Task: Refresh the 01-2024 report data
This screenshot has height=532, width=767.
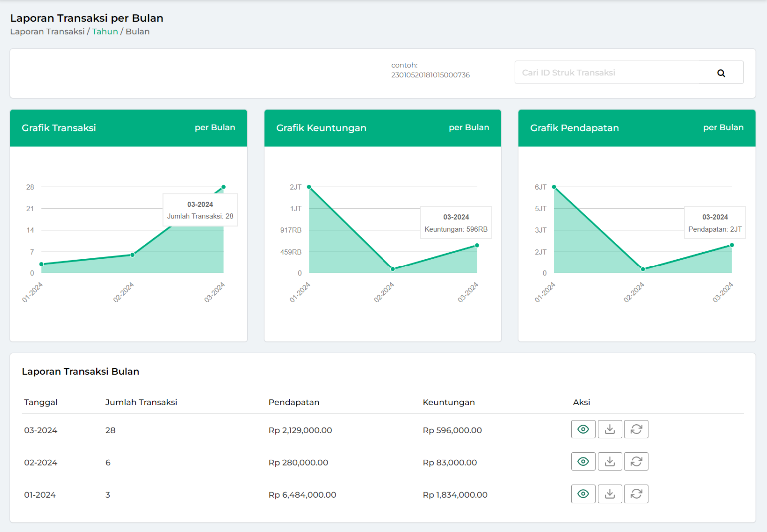Action: click(636, 494)
